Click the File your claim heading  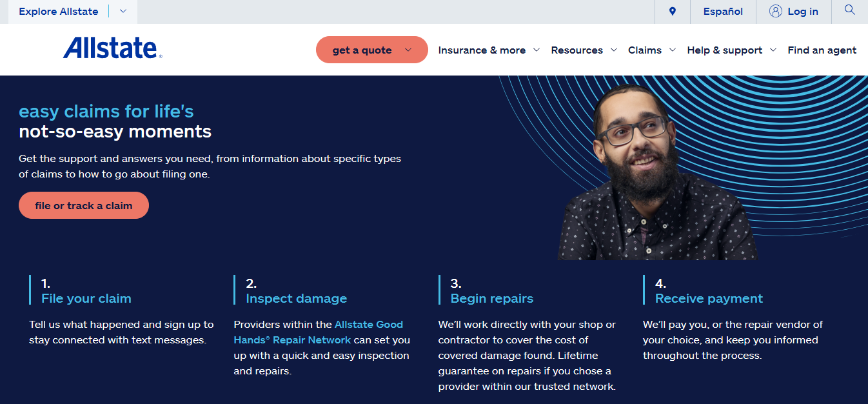coord(86,298)
